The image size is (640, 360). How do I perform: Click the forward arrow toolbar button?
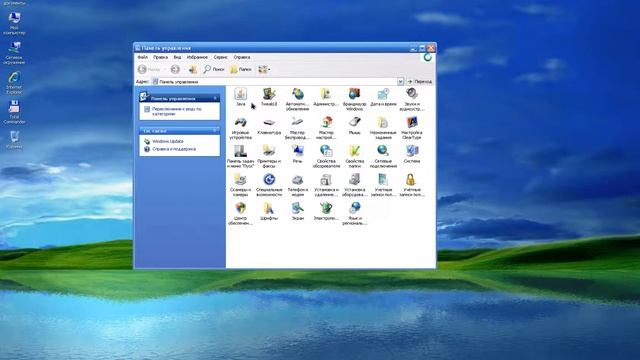[175, 69]
